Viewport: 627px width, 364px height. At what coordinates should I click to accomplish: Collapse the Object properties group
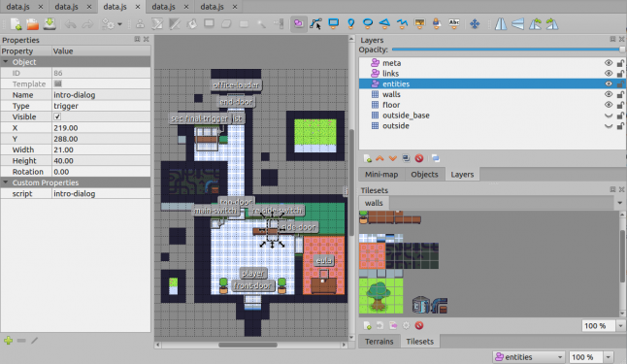pos(6,62)
